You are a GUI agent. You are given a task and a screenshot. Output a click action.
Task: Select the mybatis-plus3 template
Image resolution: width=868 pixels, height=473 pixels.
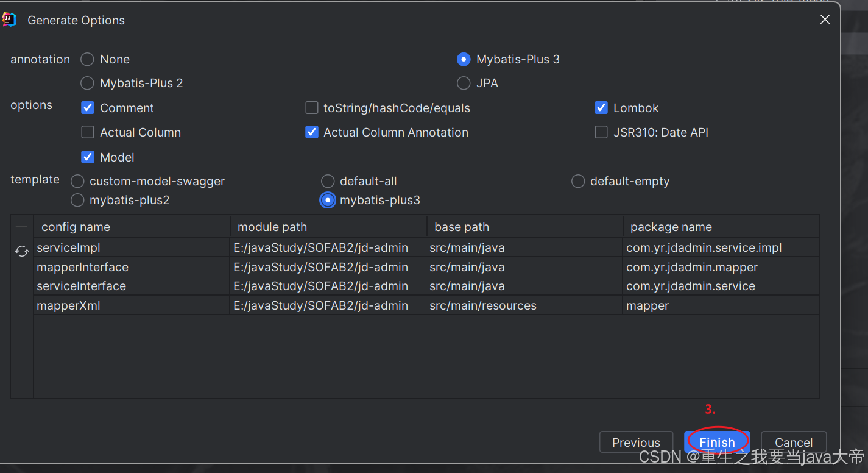point(328,200)
